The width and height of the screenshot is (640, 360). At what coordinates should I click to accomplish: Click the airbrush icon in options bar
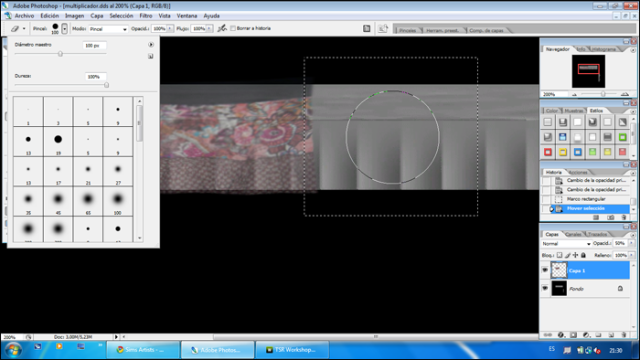click(x=222, y=28)
